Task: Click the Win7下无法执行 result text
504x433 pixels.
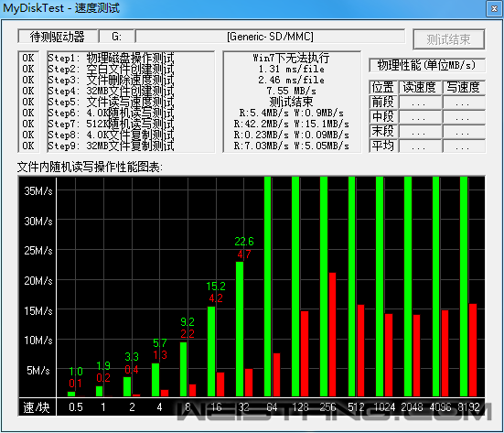Action: coord(291,58)
